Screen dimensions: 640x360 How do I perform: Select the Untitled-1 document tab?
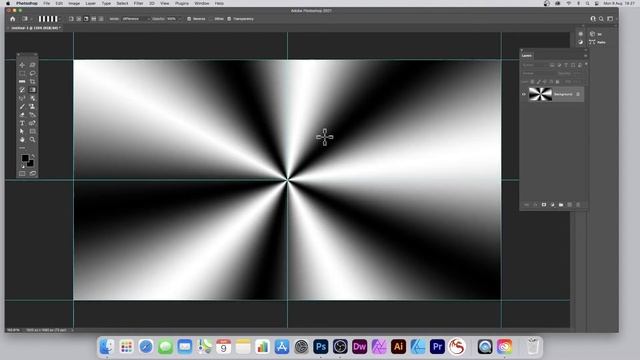point(36,28)
